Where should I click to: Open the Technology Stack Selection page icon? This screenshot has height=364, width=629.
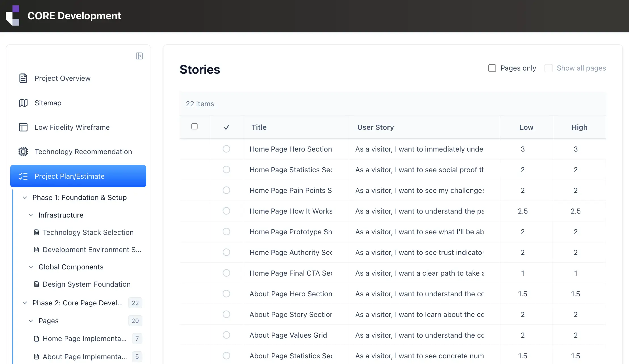[36, 232]
